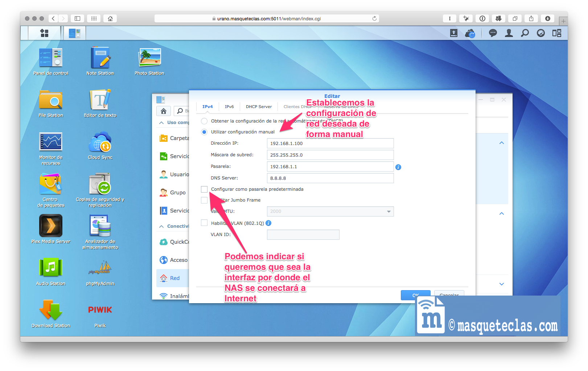
Task: Click the Dirección IP input field
Action: click(330, 144)
